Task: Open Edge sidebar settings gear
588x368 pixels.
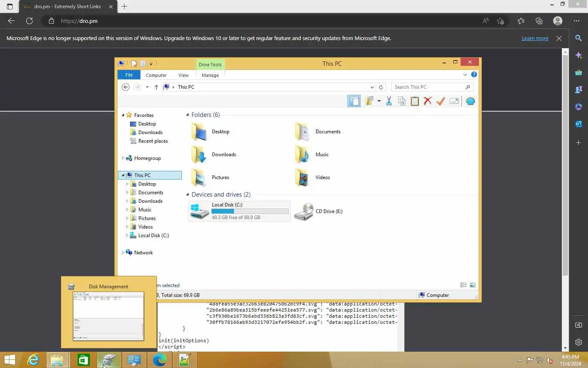Action: click(579, 342)
